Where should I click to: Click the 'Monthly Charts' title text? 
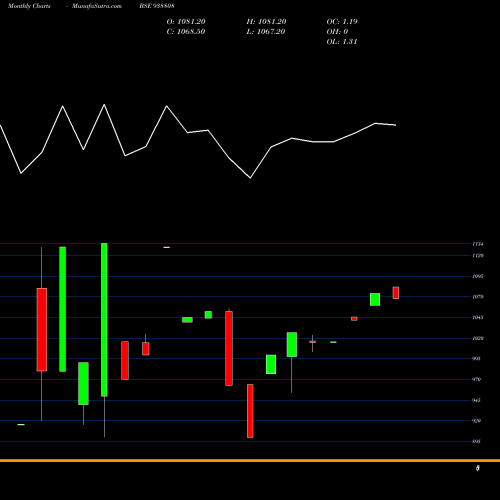point(29,6)
